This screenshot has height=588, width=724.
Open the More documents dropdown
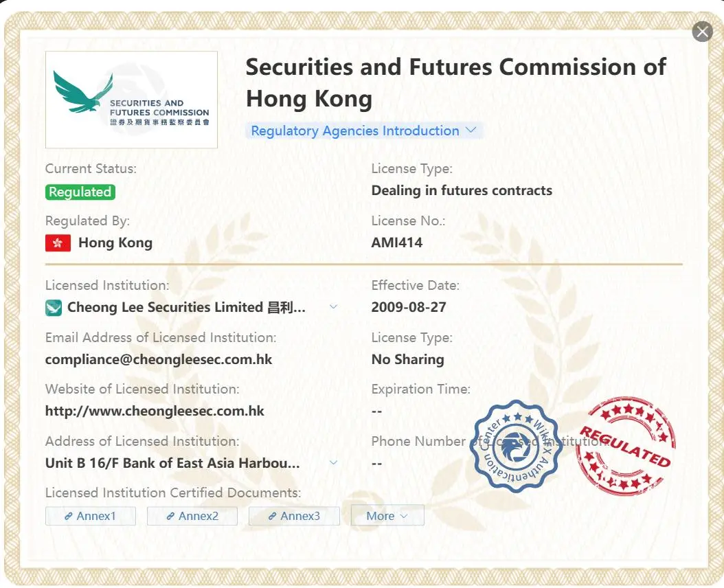click(x=387, y=515)
